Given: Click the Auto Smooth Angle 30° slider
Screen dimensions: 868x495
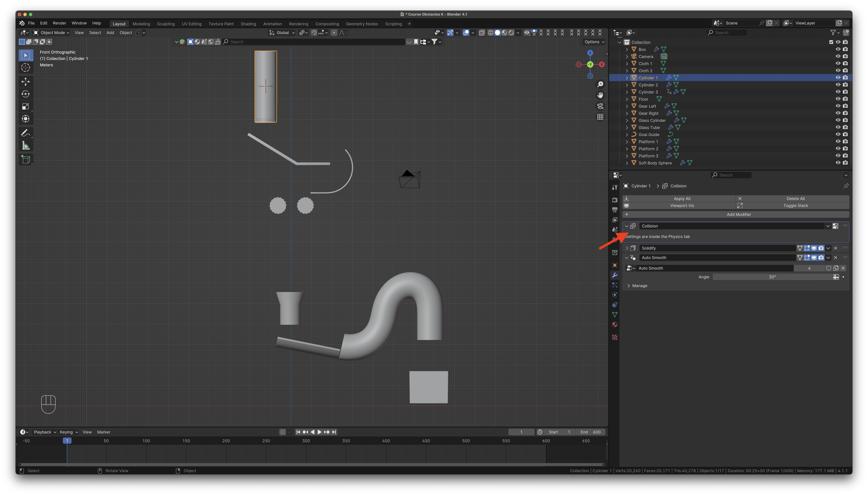Looking at the screenshot, I should tap(772, 277).
